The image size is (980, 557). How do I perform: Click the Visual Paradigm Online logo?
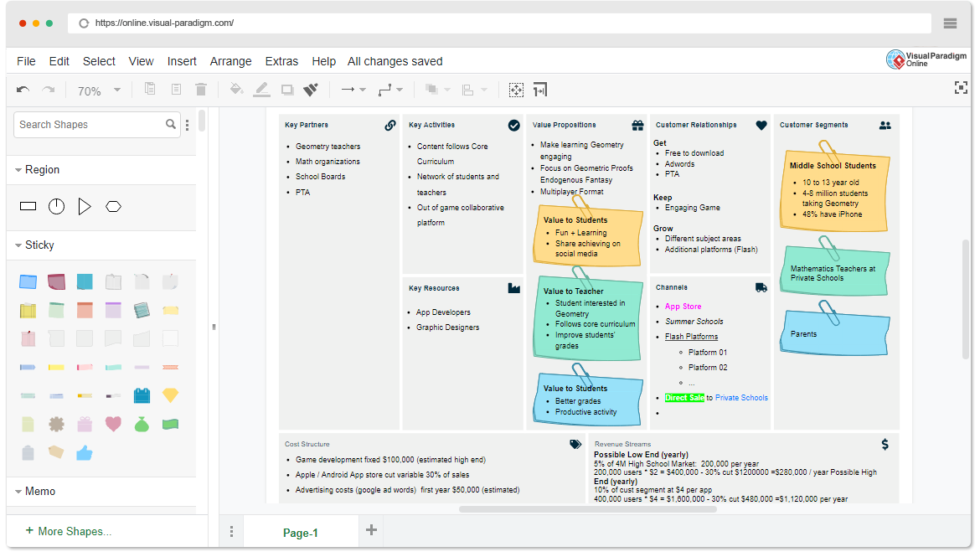pyautogui.click(x=926, y=59)
